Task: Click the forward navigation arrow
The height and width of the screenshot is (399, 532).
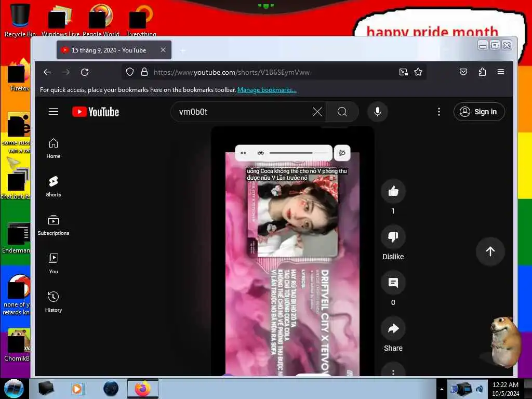Action: pyautogui.click(x=66, y=72)
